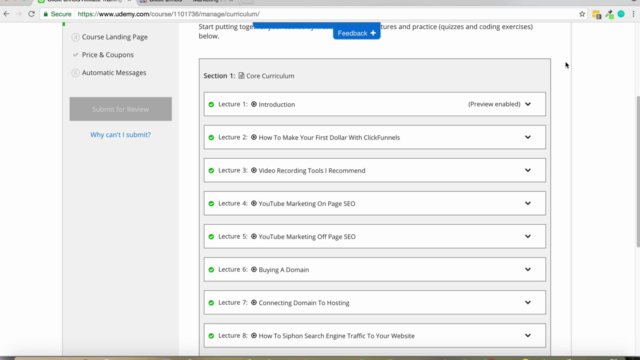Open Price & Coupons in sidebar
The width and height of the screenshot is (640, 360).
click(x=108, y=55)
